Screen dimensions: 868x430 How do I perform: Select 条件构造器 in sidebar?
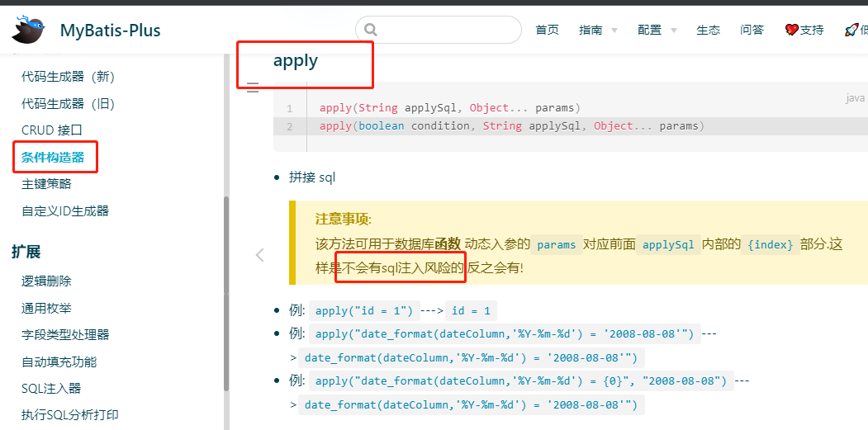53,157
